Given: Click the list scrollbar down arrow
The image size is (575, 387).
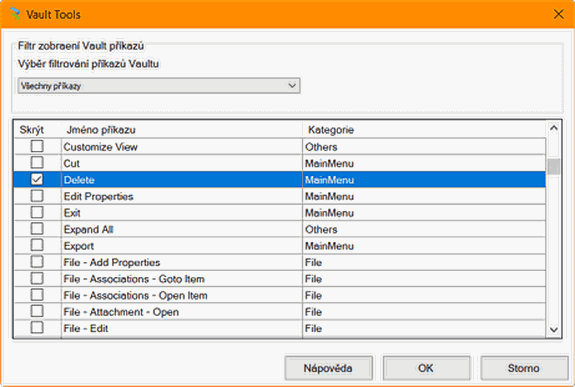Looking at the screenshot, I should pos(554,330).
